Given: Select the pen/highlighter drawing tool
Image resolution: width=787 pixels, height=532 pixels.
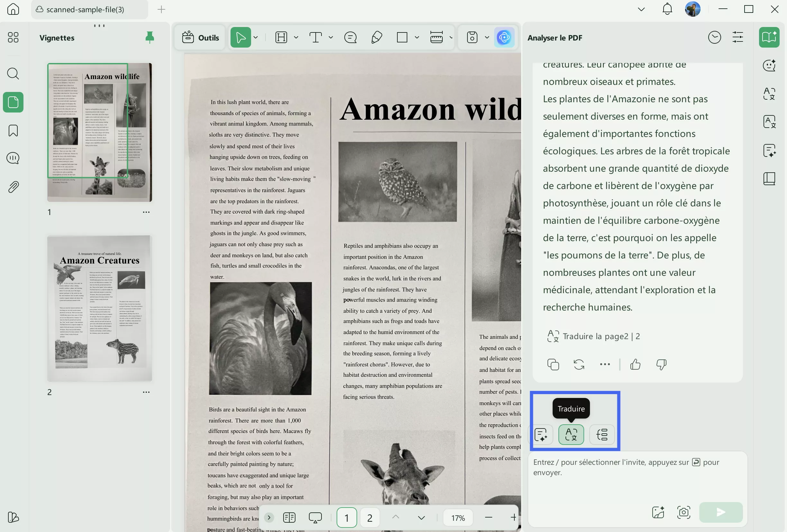Looking at the screenshot, I should (376, 38).
